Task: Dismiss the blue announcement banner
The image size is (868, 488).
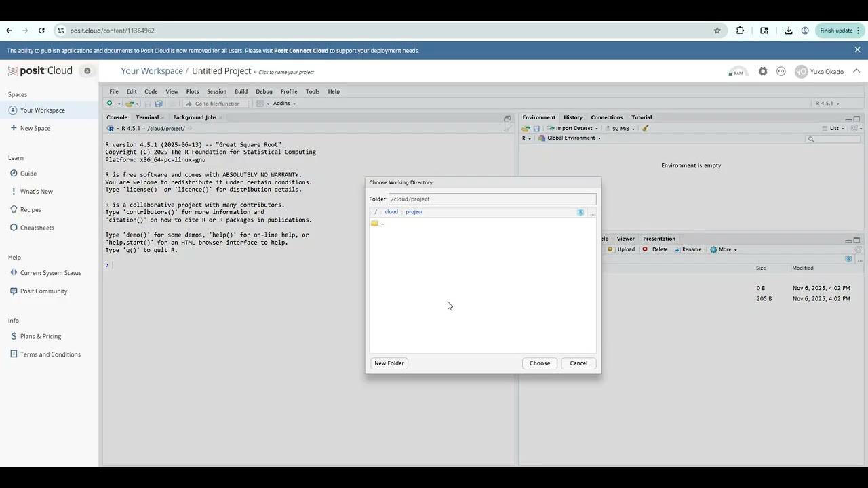Action: click(x=857, y=49)
